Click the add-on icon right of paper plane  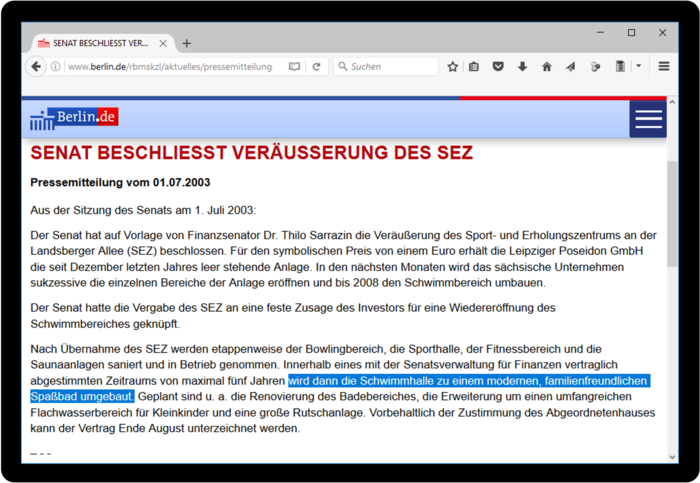[595, 67]
